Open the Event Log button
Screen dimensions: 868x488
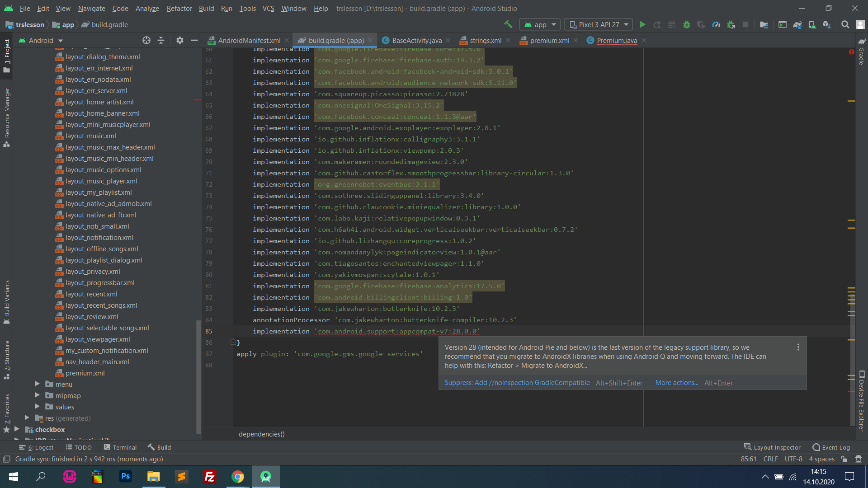[x=831, y=447]
